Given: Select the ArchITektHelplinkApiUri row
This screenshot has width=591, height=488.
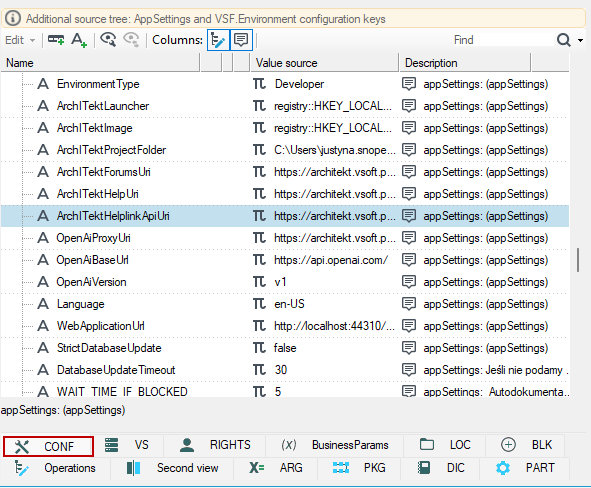Looking at the screenshot, I should point(285,216).
